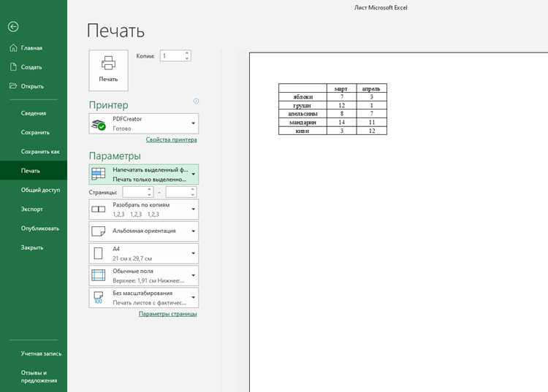Click the print selection table icon
548x392 pixels.
click(x=98, y=174)
